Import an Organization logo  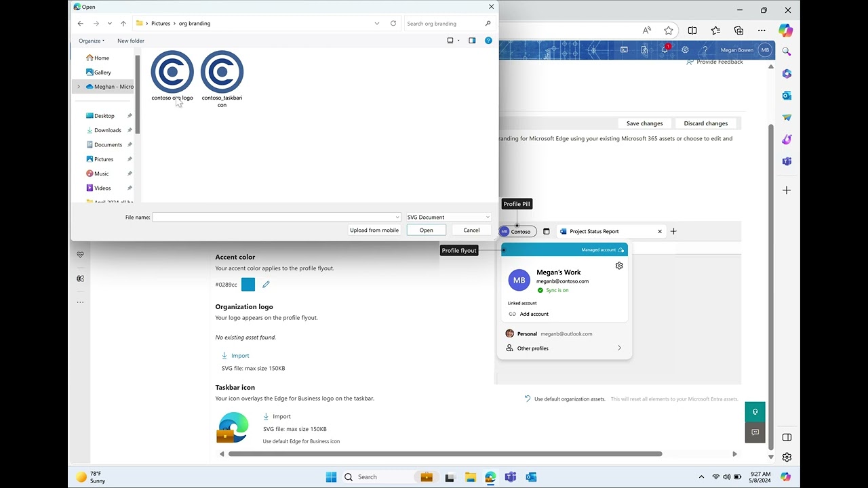(x=235, y=355)
